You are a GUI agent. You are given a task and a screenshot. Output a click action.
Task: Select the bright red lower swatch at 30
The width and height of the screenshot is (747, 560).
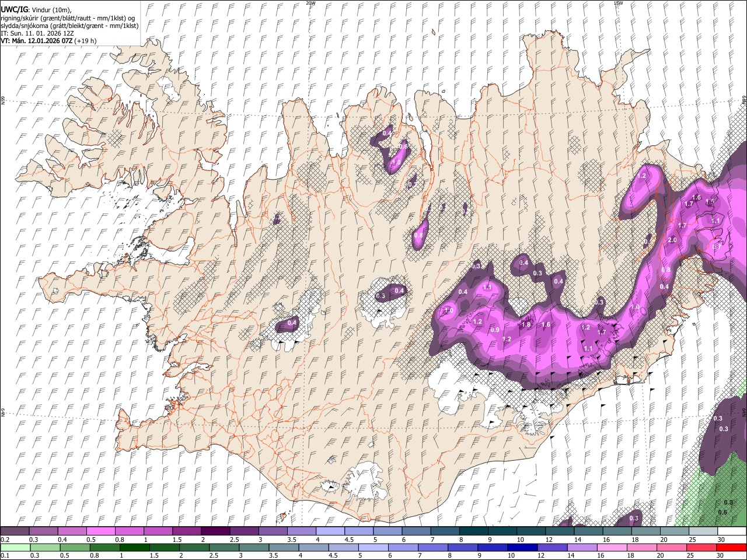731,547
